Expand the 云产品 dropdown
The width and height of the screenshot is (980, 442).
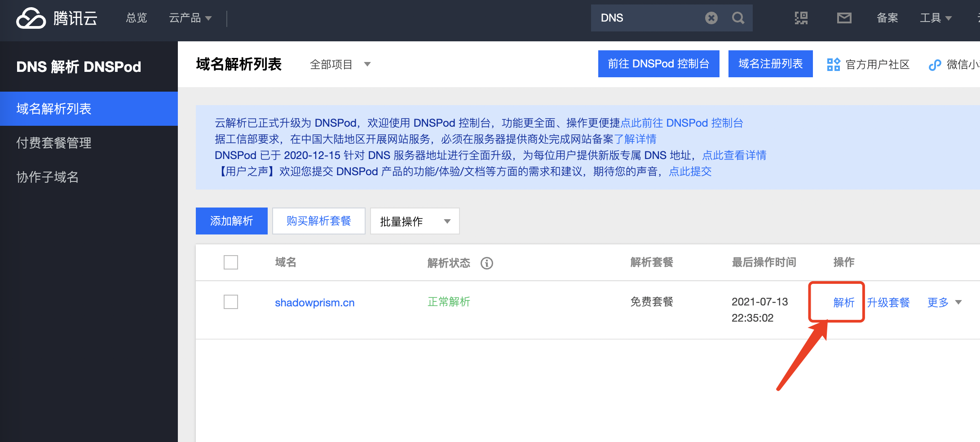pos(190,18)
